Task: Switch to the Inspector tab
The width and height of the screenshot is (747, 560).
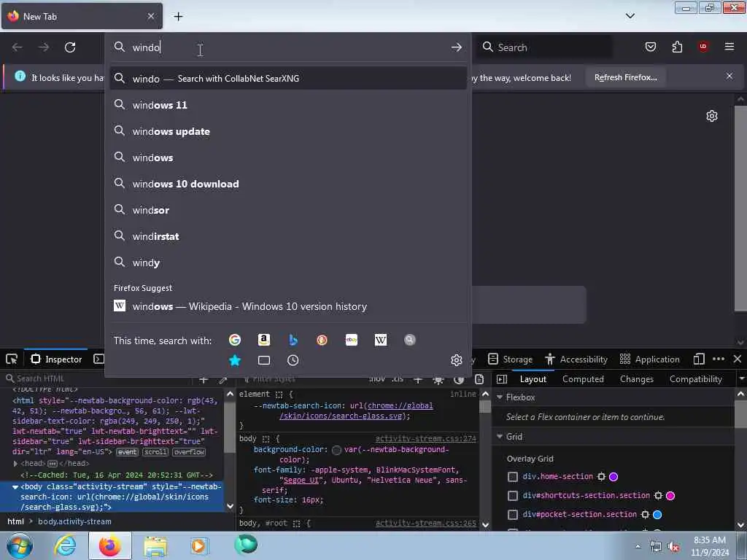Action: (x=56, y=359)
